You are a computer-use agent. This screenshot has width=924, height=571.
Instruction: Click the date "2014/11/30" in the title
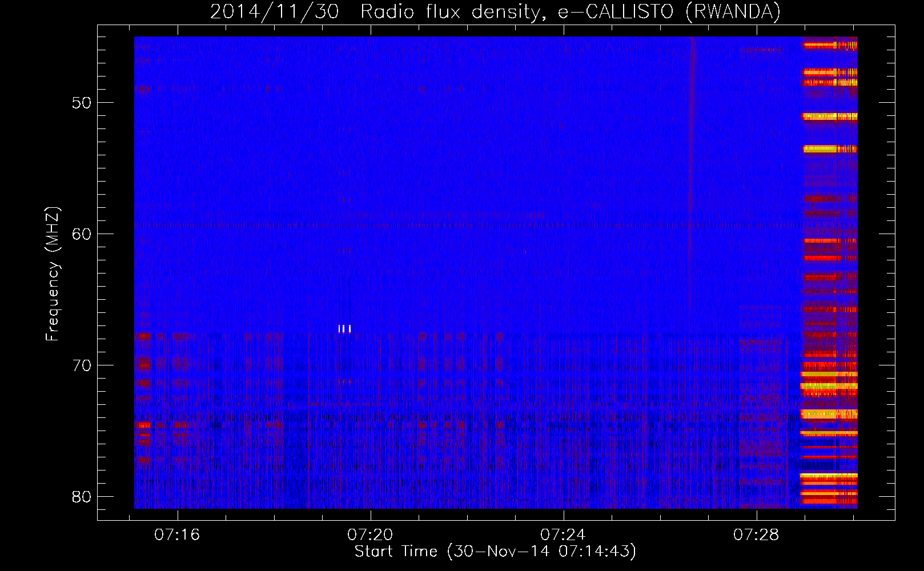pos(274,11)
